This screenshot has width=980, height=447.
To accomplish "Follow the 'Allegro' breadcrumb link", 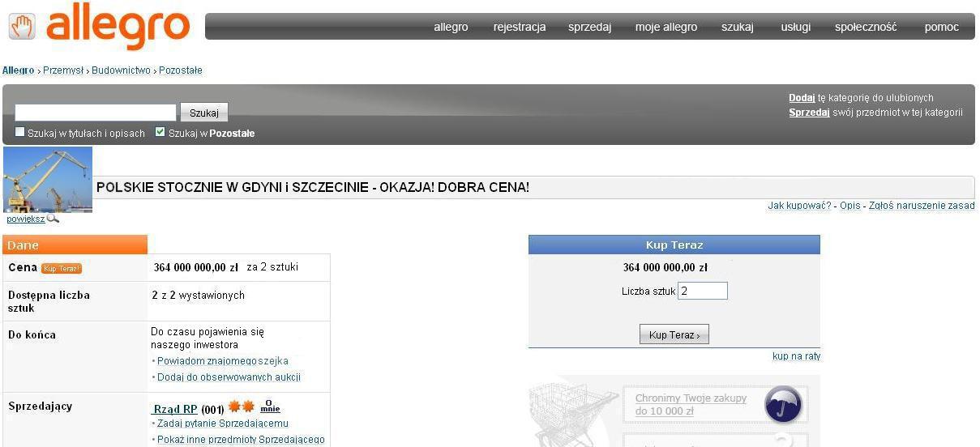I will (x=19, y=70).
